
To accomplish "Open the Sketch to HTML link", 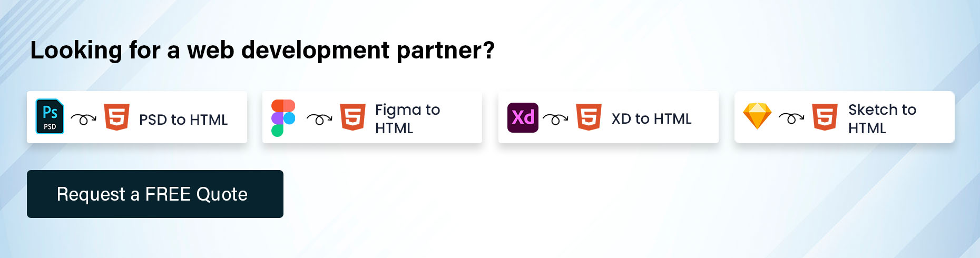I will click(883, 118).
